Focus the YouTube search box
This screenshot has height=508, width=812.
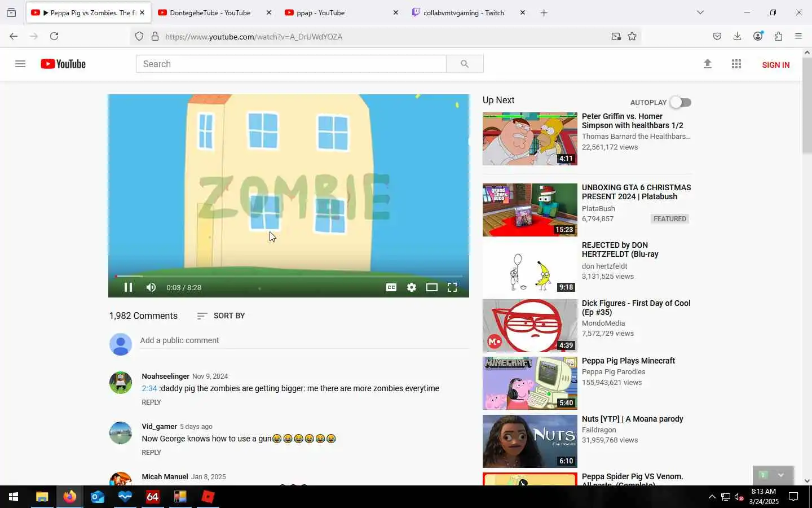click(x=291, y=64)
